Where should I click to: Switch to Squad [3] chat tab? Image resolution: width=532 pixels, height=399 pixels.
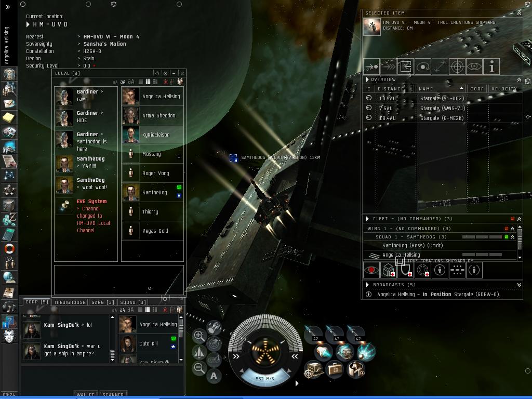[x=133, y=302]
